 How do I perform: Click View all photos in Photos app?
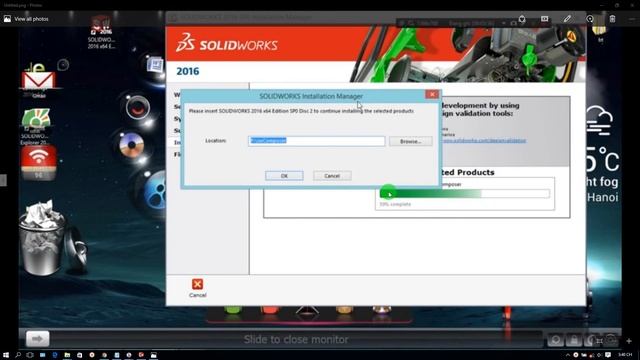[x=26, y=19]
